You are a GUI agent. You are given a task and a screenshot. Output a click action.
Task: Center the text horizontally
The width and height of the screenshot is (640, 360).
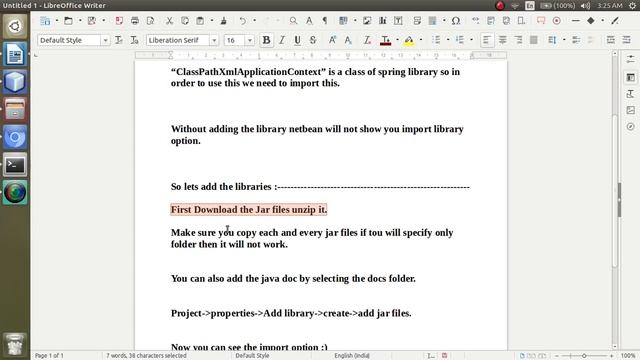point(502,40)
